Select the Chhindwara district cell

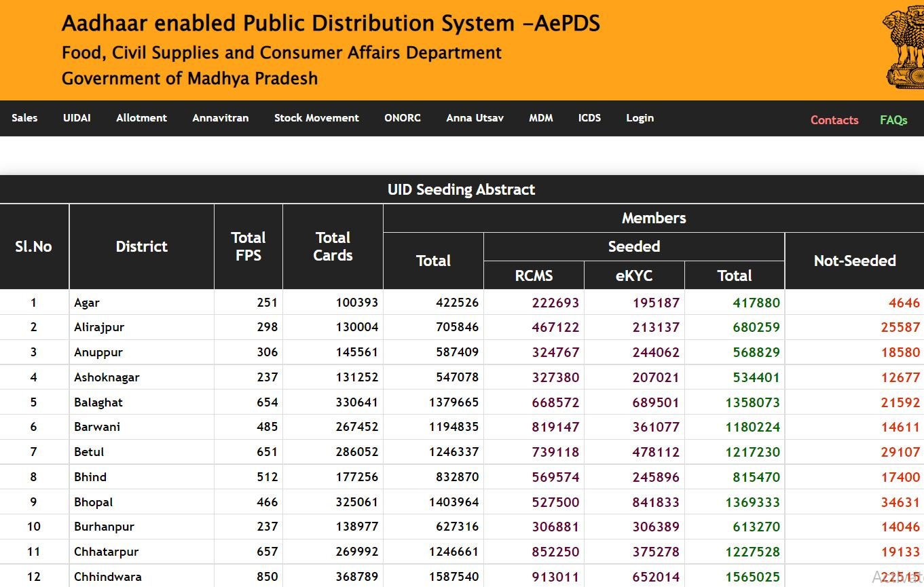(x=141, y=577)
